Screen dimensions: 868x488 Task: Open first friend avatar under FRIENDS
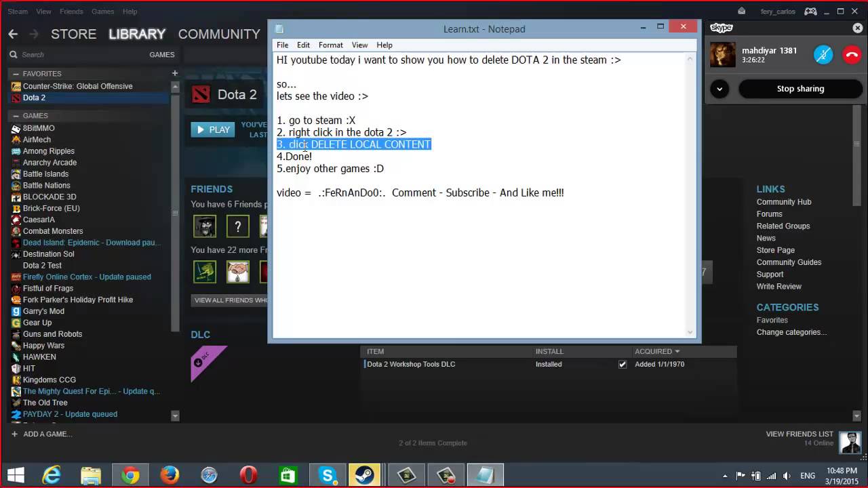205,226
